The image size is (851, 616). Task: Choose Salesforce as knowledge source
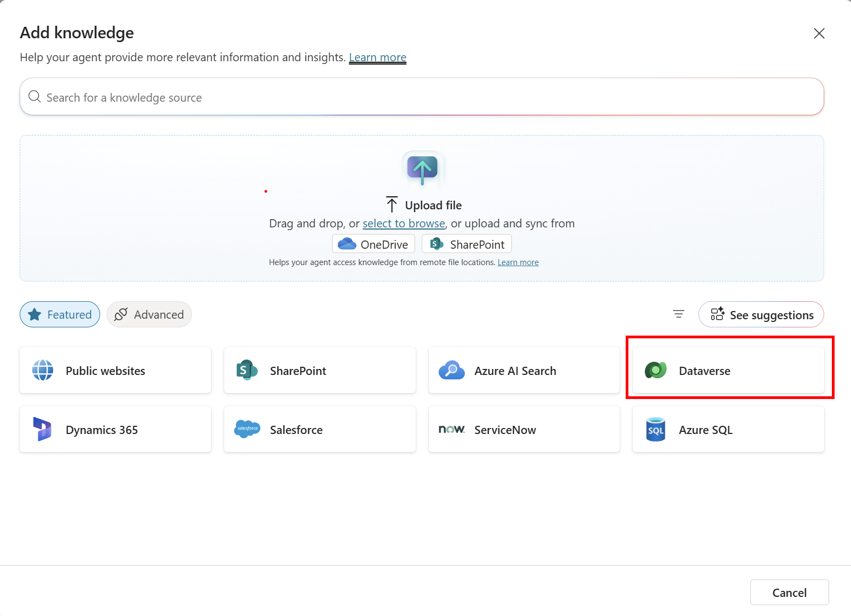(296, 430)
